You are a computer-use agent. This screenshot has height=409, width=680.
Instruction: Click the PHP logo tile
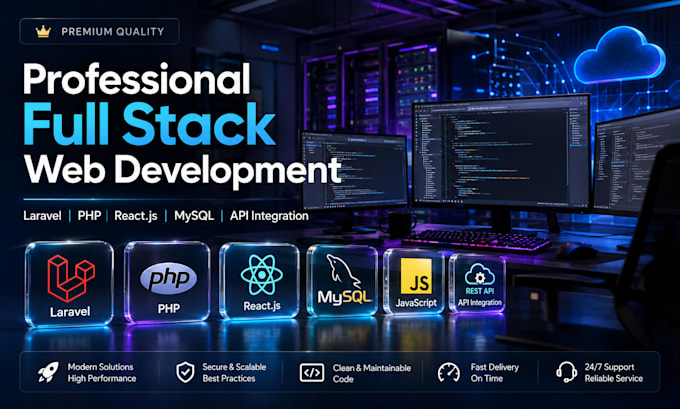(x=167, y=282)
